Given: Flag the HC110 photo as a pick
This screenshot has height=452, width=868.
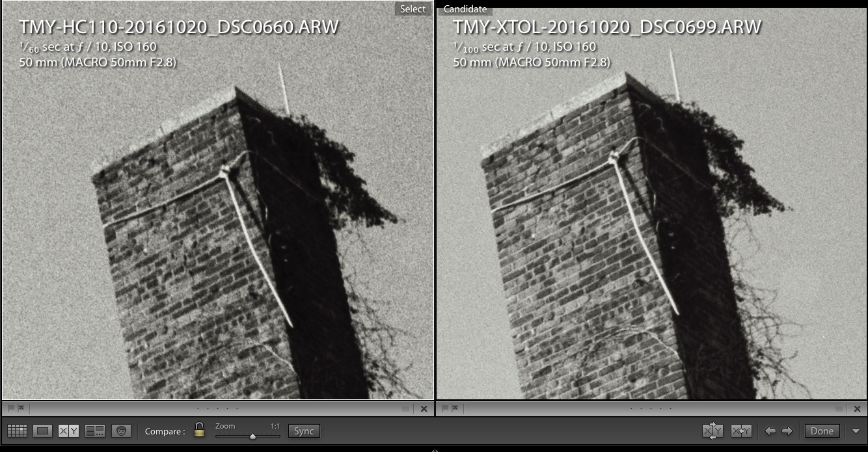Looking at the screenshot, I should (9, 408).
